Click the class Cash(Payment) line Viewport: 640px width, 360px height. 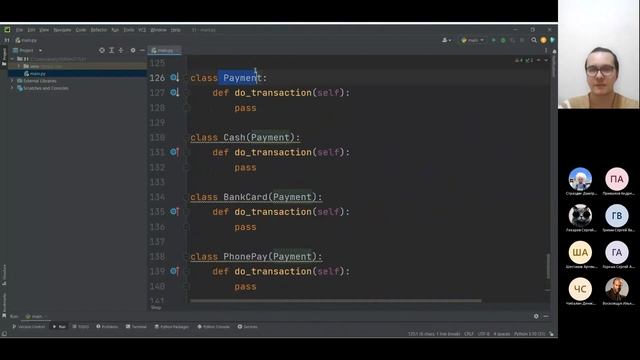[245, 138]
